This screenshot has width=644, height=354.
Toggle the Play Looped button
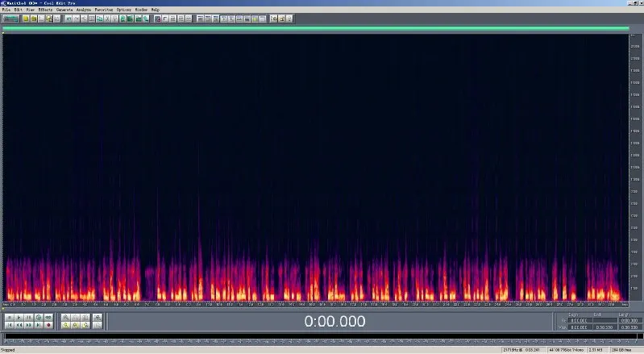pyautogui.click(x=48, y=318)
